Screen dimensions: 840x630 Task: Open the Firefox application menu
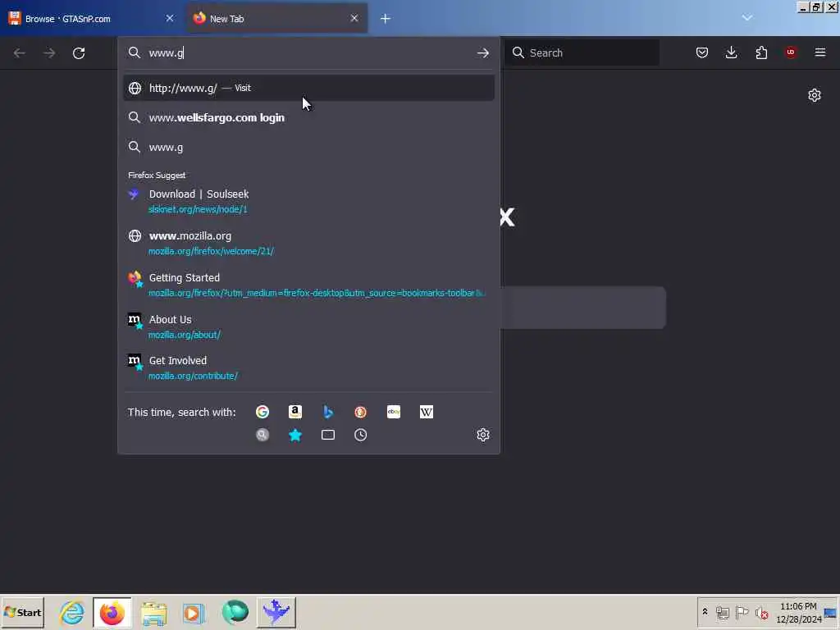820,52
